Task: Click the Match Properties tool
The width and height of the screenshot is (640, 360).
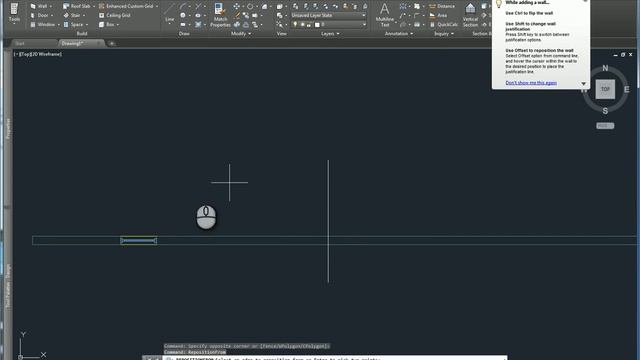Action: (220, 16)
